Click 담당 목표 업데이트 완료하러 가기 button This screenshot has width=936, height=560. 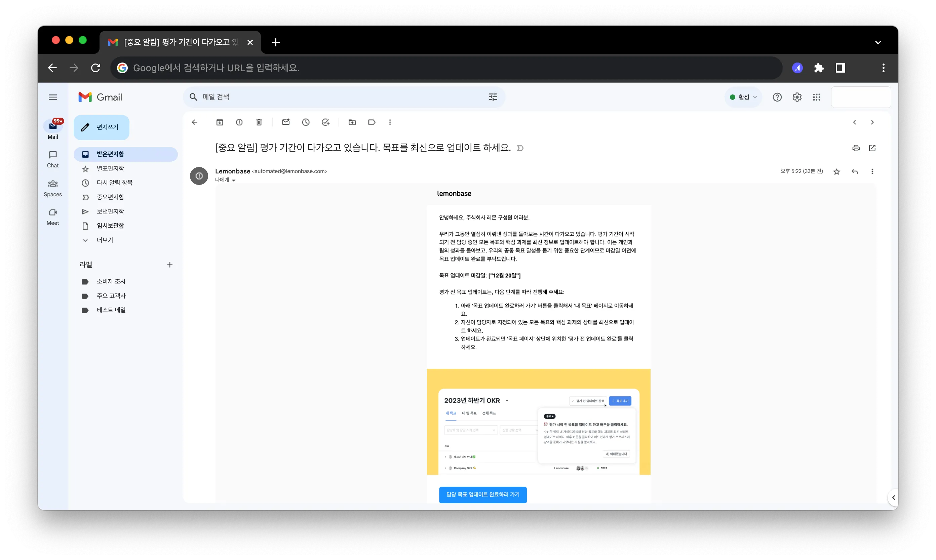click(483, 495)
